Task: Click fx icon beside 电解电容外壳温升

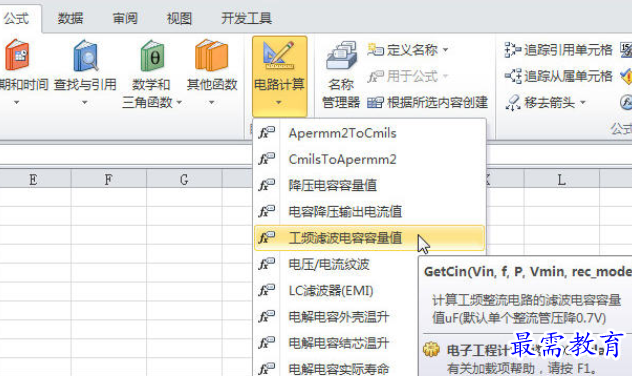Action: 266,316
